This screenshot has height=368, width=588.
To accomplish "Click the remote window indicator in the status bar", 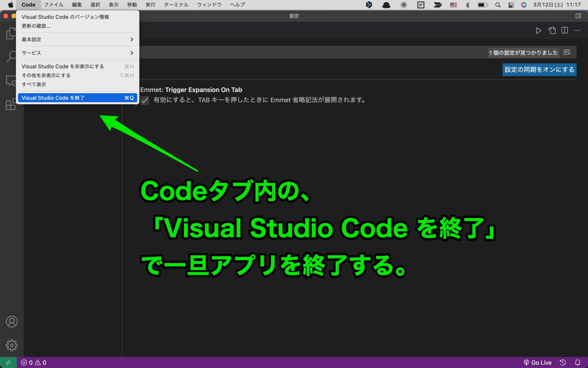I will pos(8,363).
